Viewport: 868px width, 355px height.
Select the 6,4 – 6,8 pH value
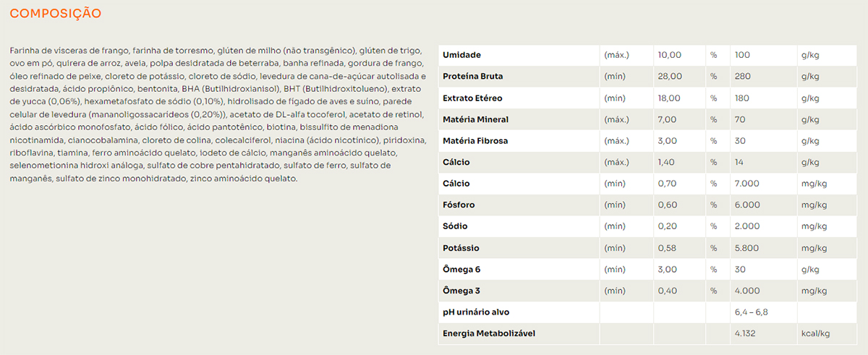[x=751, y=312]
